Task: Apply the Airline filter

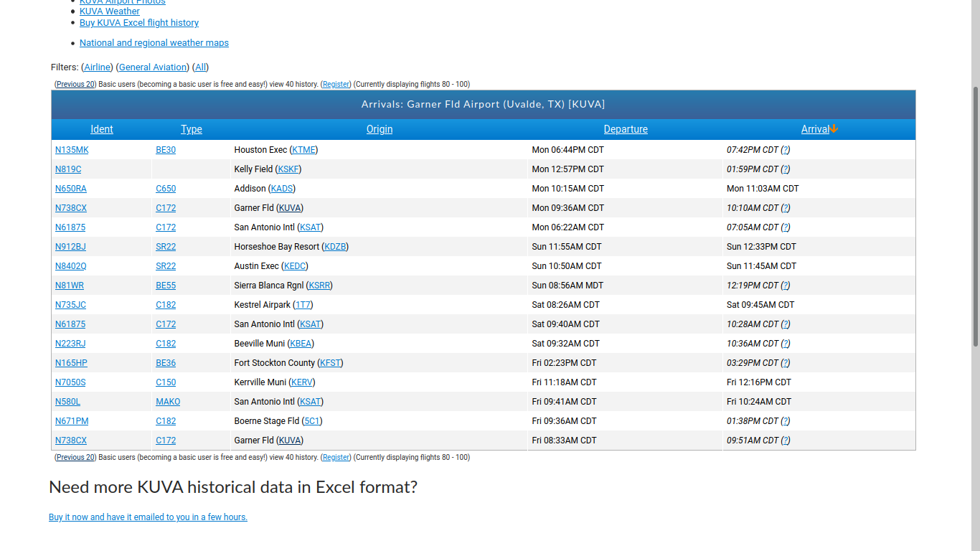Action: (x=98, y=67)
